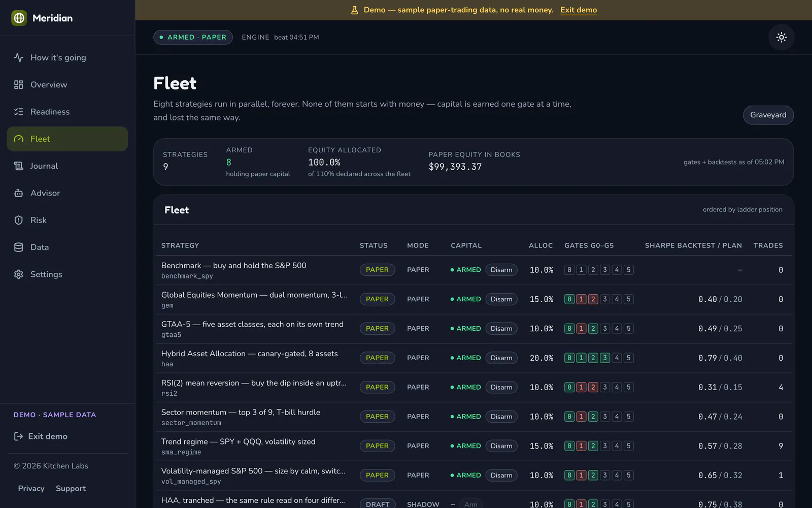This screenshot has height=508, width=812.
Task: Click the Advisor robot icon
Action: (x=19, y=193)
